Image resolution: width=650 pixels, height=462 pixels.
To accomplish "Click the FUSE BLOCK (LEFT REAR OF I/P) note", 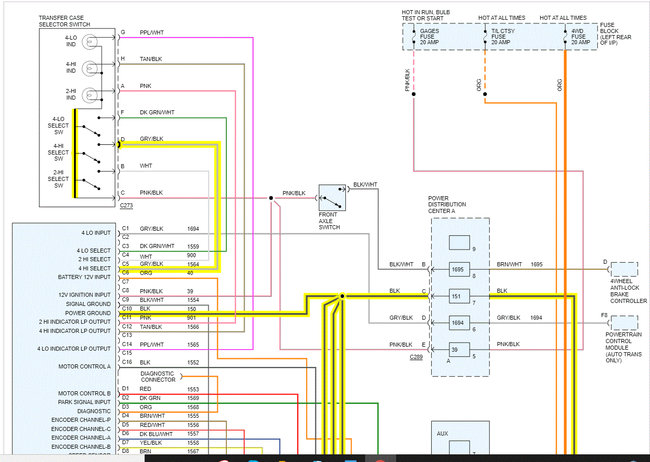I will pyautogui.click(x=616, y=34).
